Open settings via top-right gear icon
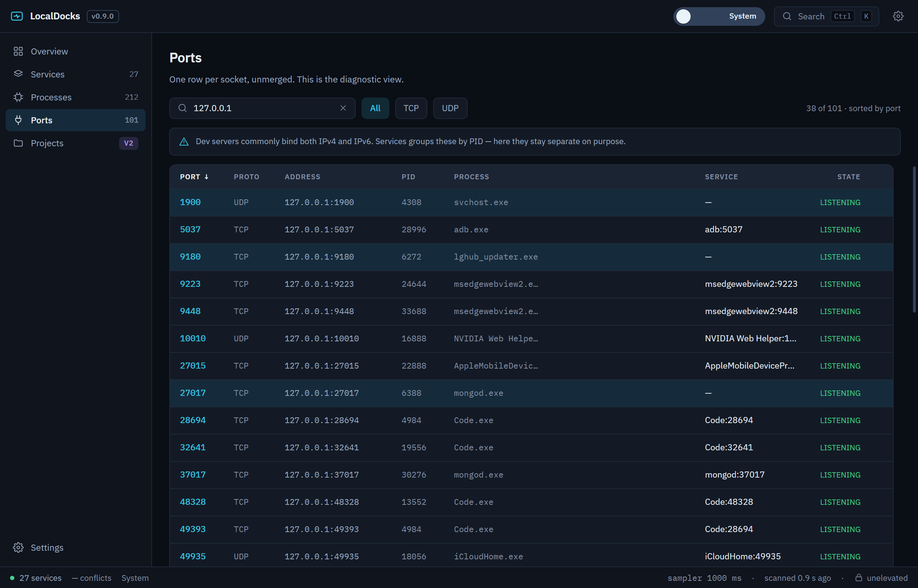This screenshot has height=588, width=918. pyautogui.click(x=898, y=16)
